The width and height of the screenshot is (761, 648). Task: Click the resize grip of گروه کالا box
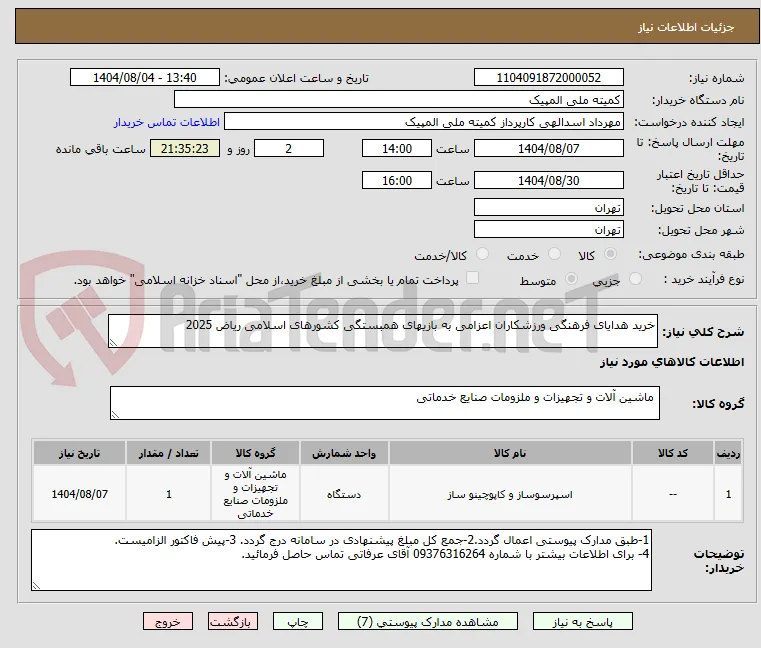[115, 415]
